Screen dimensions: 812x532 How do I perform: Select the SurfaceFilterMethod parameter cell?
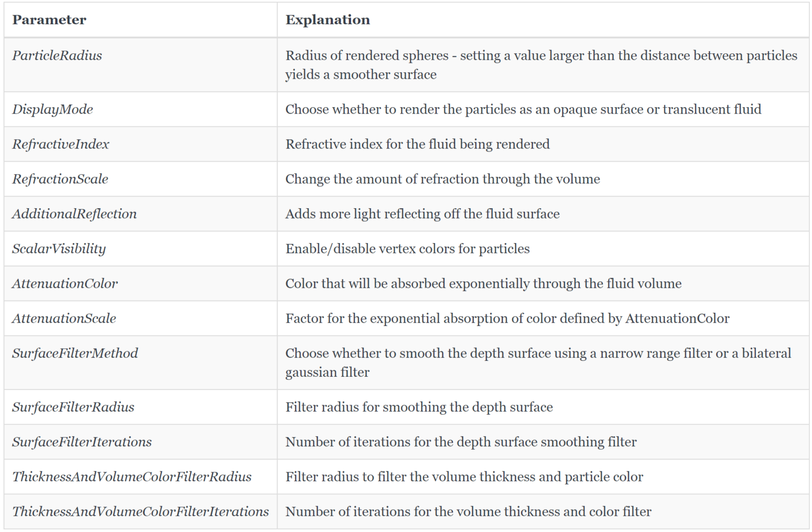coord(75,353)
